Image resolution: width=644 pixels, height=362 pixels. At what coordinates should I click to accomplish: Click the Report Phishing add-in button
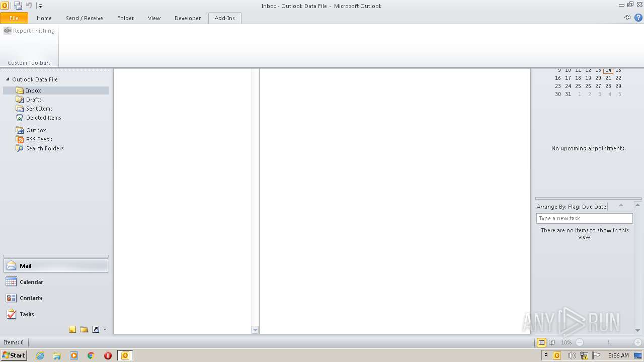(29, 31)
